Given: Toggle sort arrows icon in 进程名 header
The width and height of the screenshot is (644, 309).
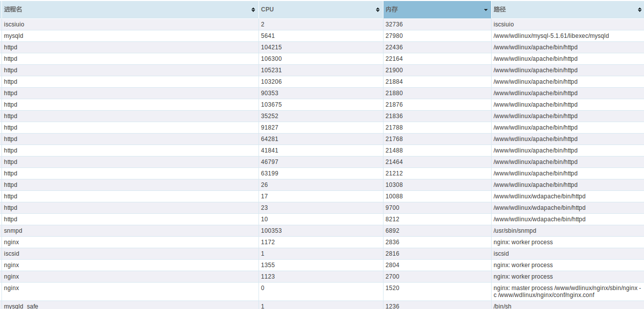Looking at the screenshot, I should click(x=254, y=10).
